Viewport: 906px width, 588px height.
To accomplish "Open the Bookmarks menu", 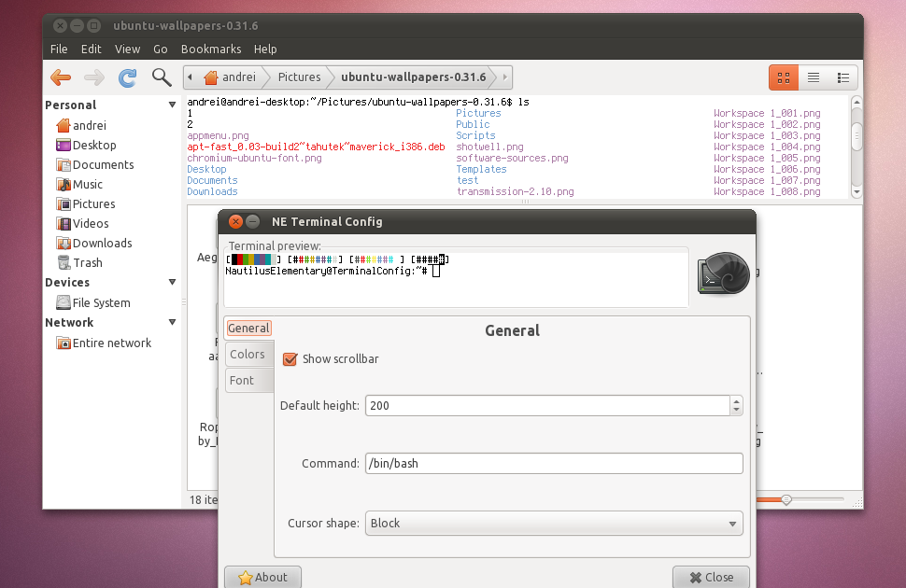I will click(211, 49).
